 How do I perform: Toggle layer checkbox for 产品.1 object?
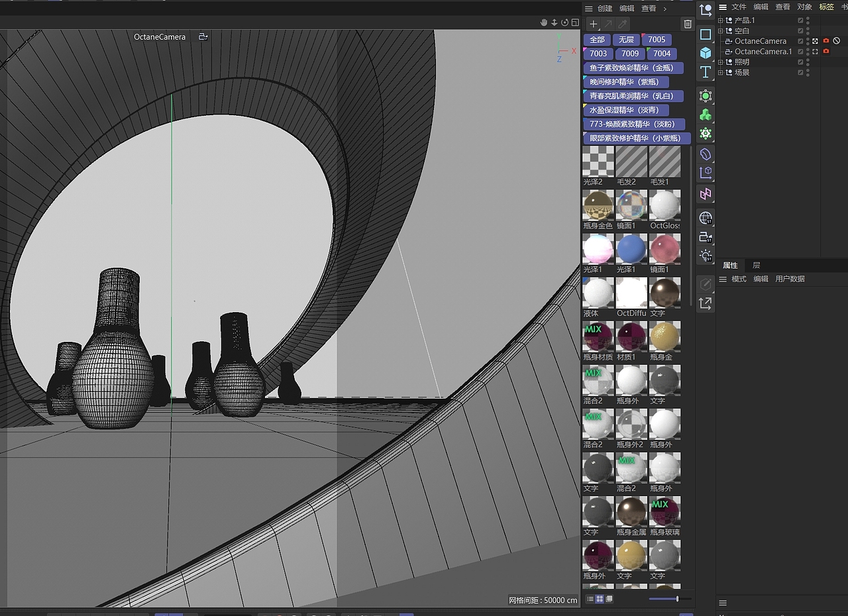tap(800, 21)
